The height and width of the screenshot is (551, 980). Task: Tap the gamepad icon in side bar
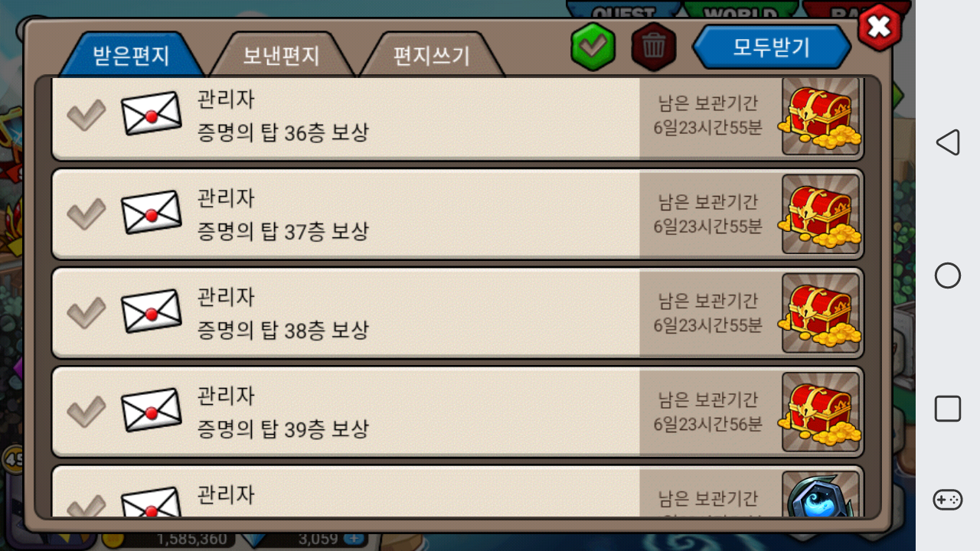[x=947, y=500]
